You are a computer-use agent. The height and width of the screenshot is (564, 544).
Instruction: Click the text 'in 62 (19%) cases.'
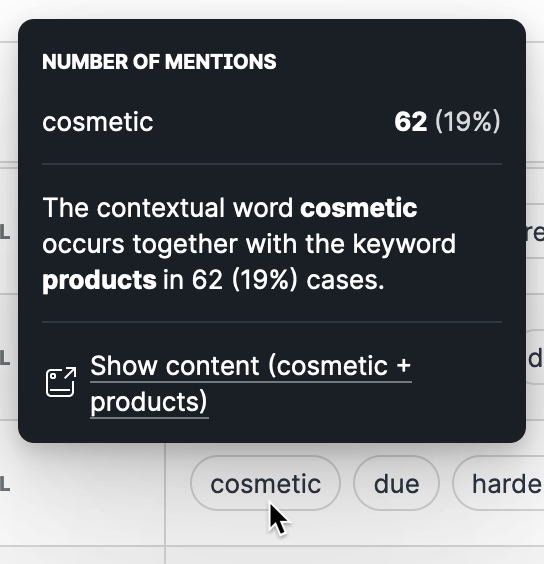274,280
